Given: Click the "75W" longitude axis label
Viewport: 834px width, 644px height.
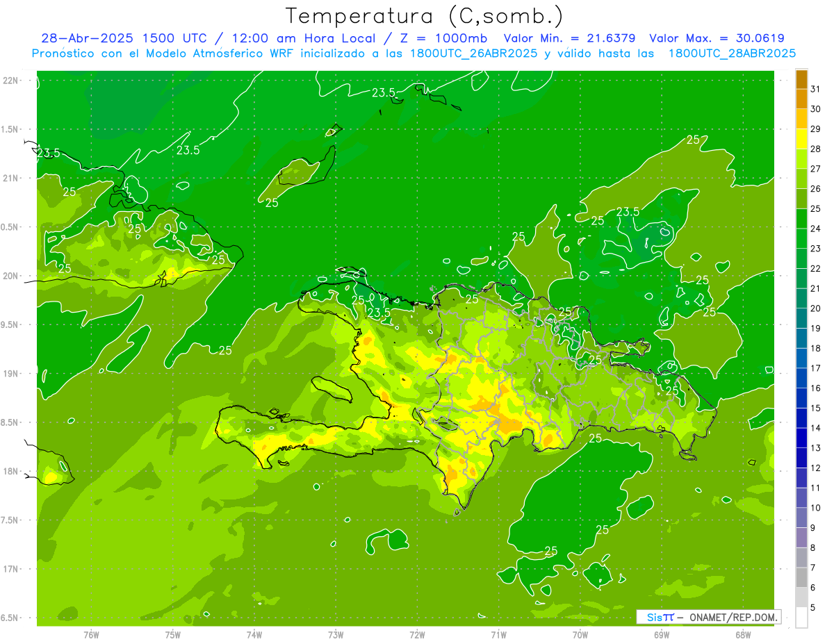Looking at the screenshot, I should click(x=173, y=634).
